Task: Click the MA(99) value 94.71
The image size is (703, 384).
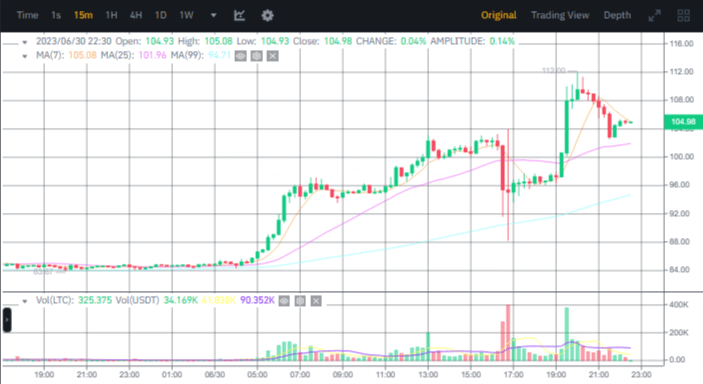Action: tap(219, 55)
